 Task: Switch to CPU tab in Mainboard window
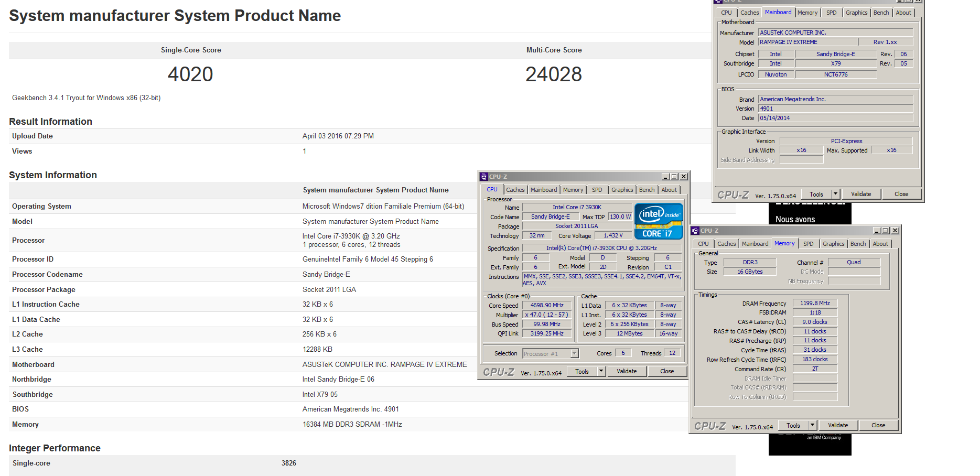point(727,13)
